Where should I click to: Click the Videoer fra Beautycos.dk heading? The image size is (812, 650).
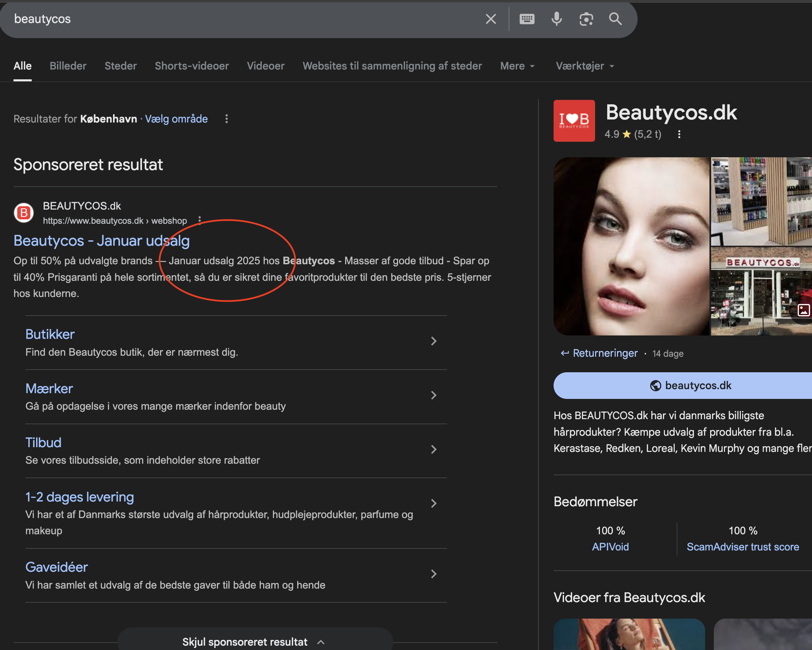click(629, 598)
